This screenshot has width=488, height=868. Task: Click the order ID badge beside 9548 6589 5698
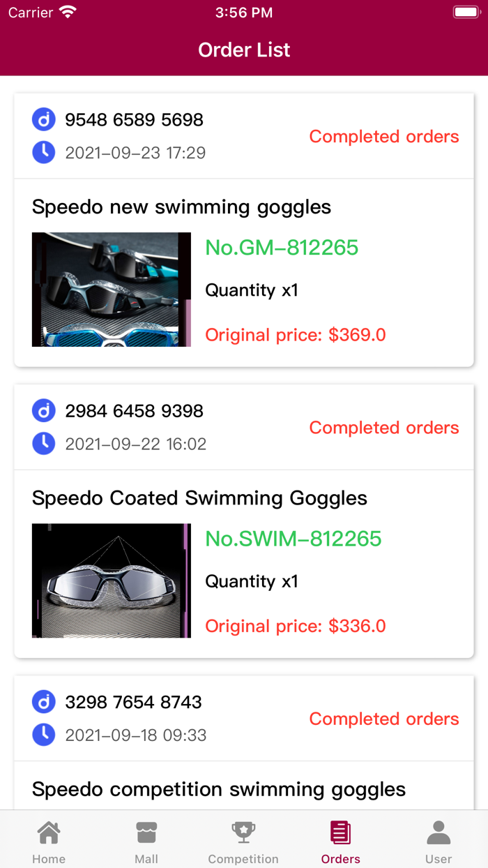(x=43, y=119)
